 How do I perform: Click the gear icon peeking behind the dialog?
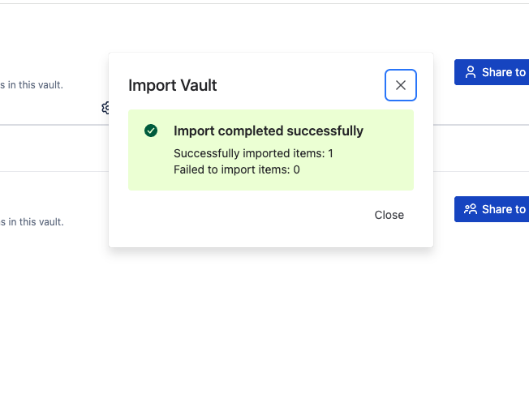105,108
